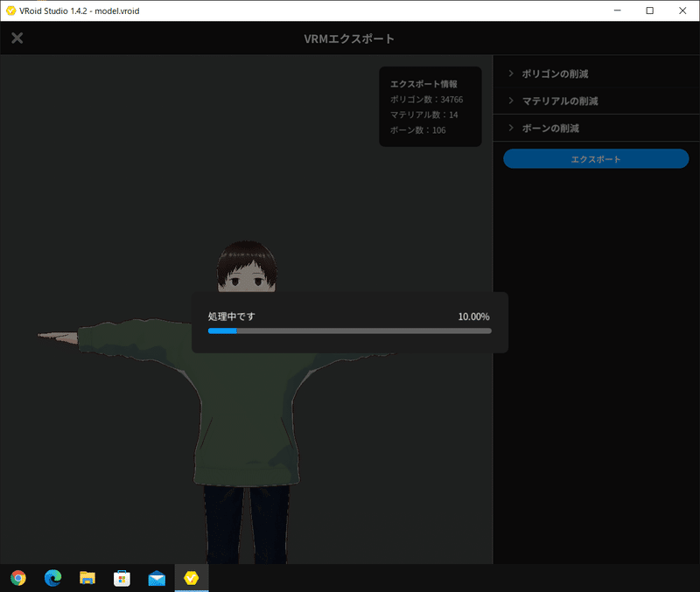Expand the ボーンの削減 section

point(597,128)
